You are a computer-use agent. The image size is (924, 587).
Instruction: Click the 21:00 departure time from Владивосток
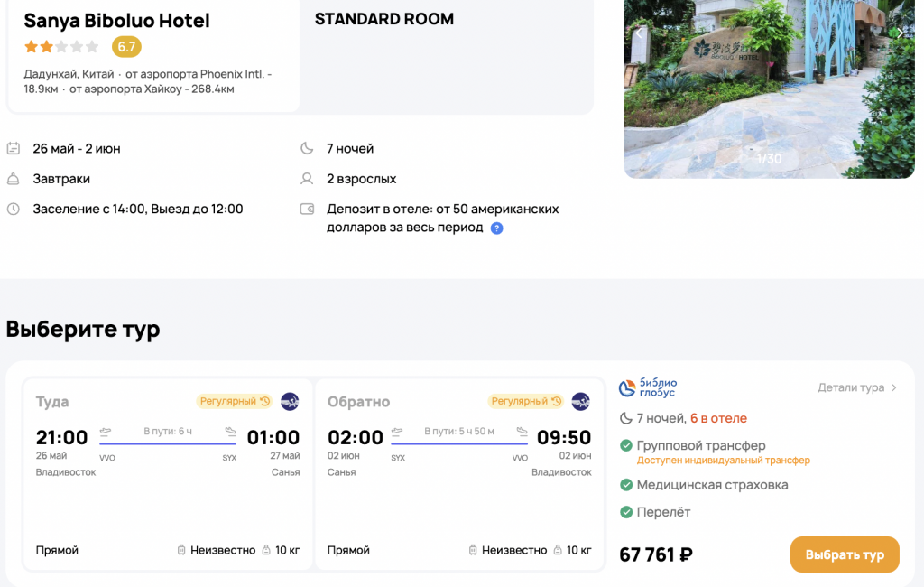(62, 437)
